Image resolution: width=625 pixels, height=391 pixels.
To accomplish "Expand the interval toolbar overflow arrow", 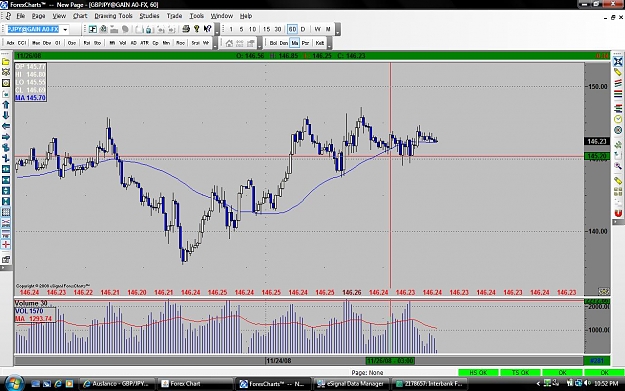I will (x=338, y=29).
